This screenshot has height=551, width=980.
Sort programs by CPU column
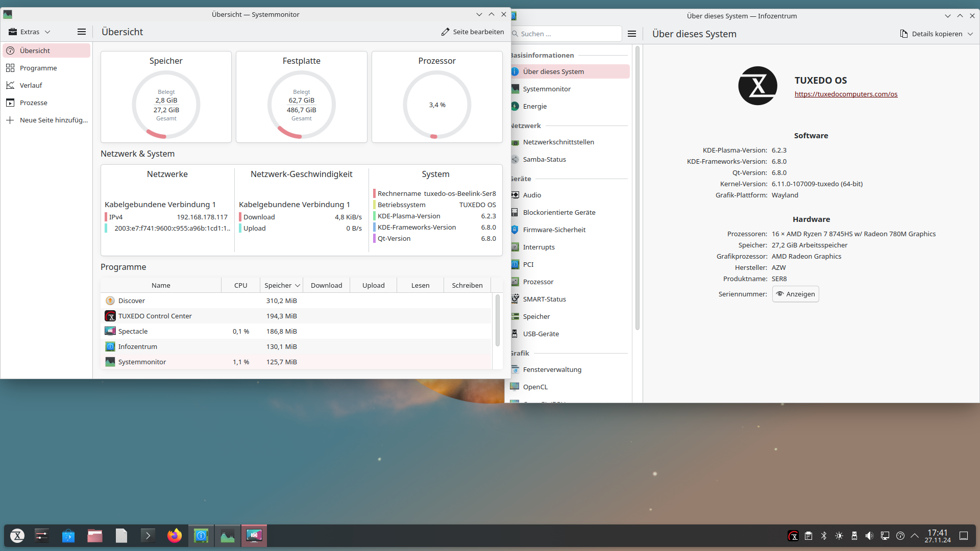(x=240, y=285)
